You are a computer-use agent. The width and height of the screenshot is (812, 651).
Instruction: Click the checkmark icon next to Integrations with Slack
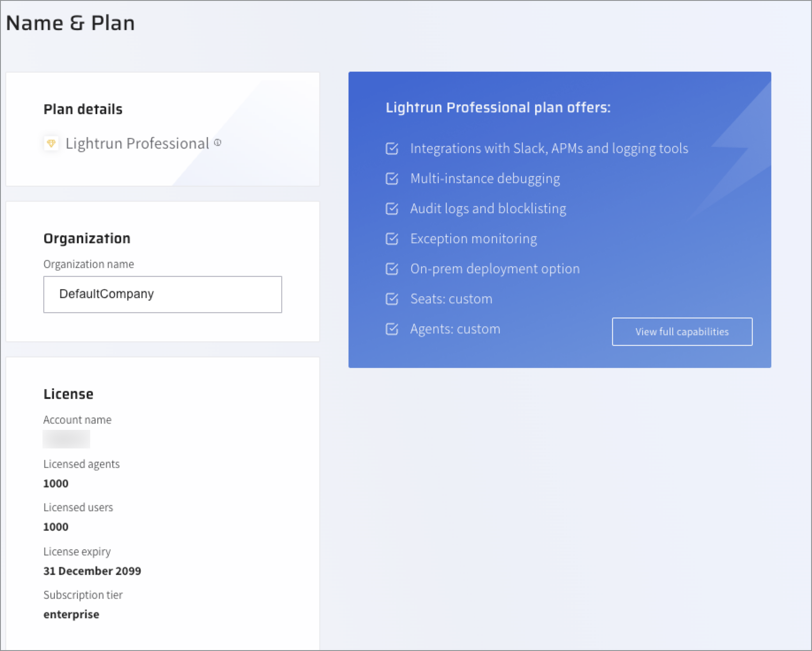point(392,149)
